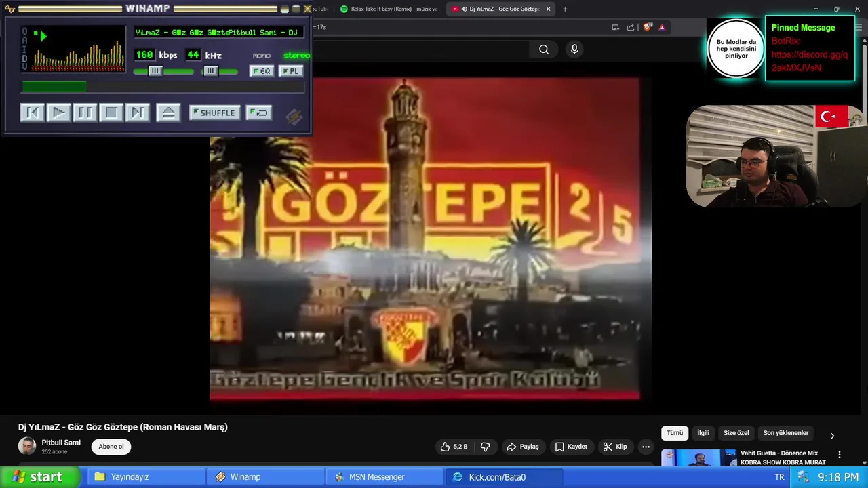Click Winamp volume slider knob
This screenshot has height=488, width=868.
click(155, 71)
